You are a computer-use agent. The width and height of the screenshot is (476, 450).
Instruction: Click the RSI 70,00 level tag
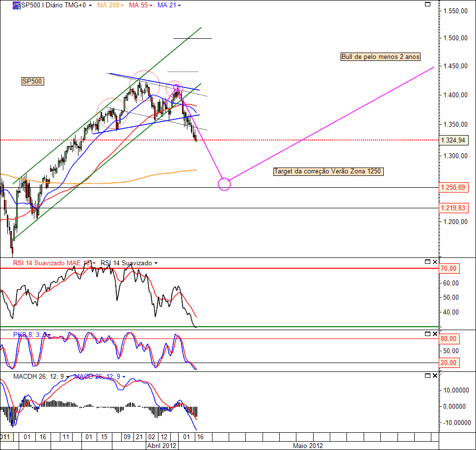[x=449, y=268]
